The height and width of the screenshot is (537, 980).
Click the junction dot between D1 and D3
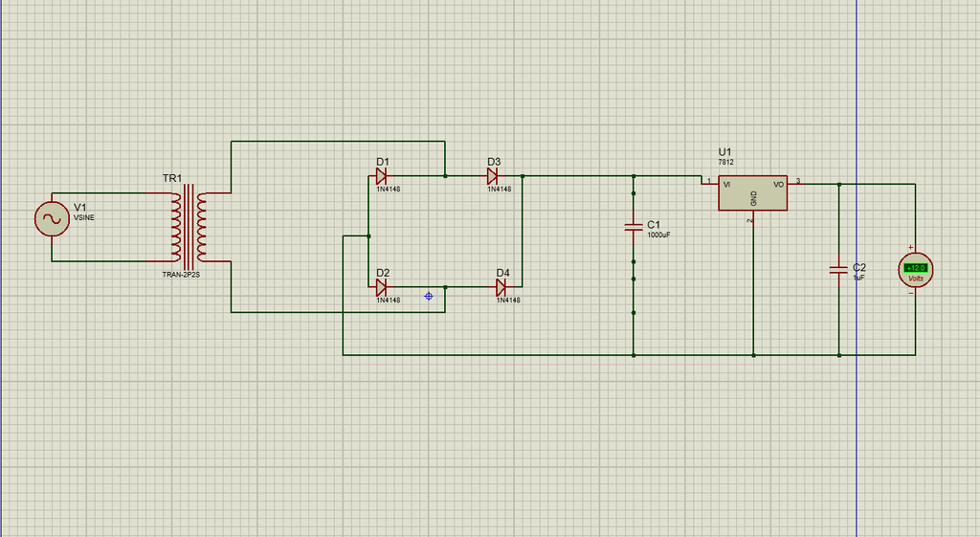(x=445, y=176)
